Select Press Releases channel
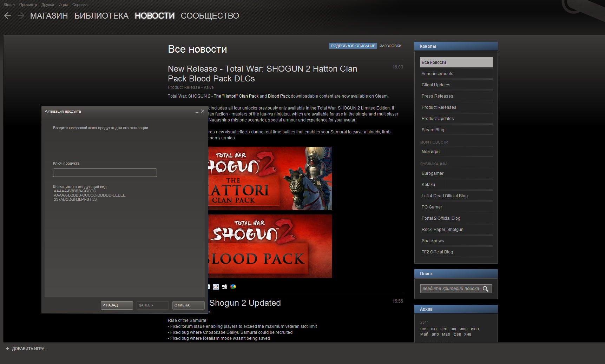This screenshot has width=605, height=364. click(457, 96)
